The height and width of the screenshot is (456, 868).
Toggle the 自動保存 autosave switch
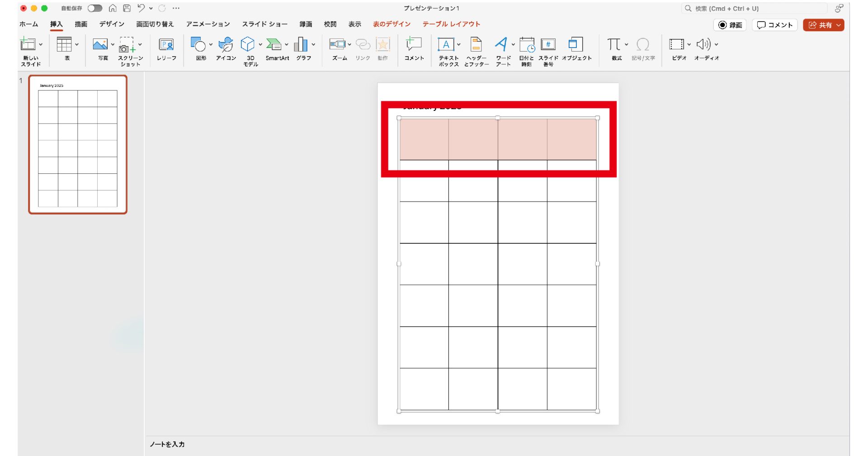pyautogui.click(x=95, y=8)
